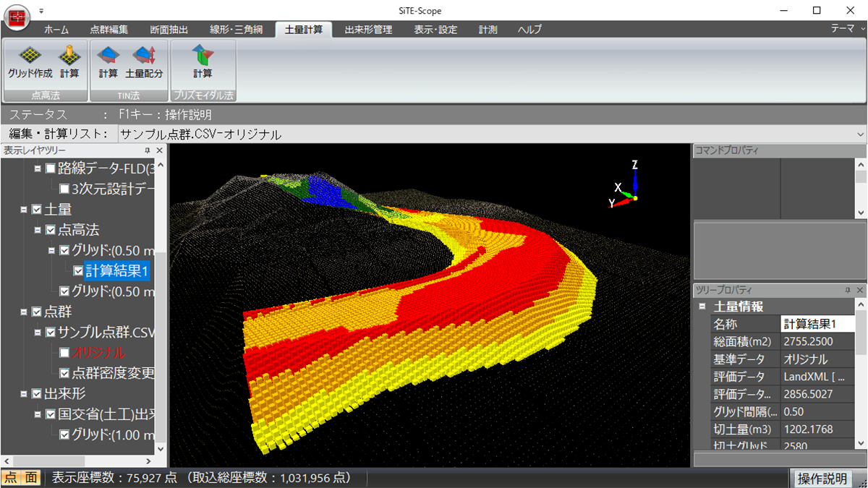Uncheck the 計算結果1 checkbox
868x488 pixels.
pos(78,271)
